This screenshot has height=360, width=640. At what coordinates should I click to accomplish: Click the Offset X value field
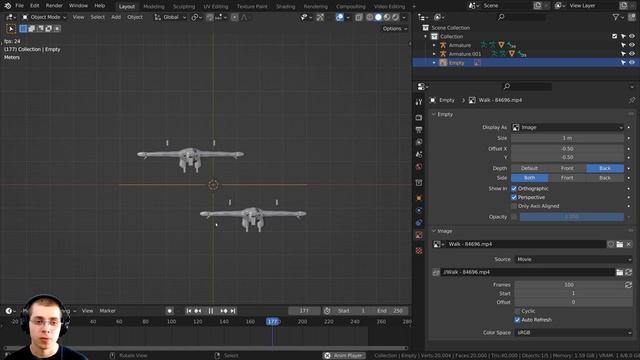tap(567, 149)
